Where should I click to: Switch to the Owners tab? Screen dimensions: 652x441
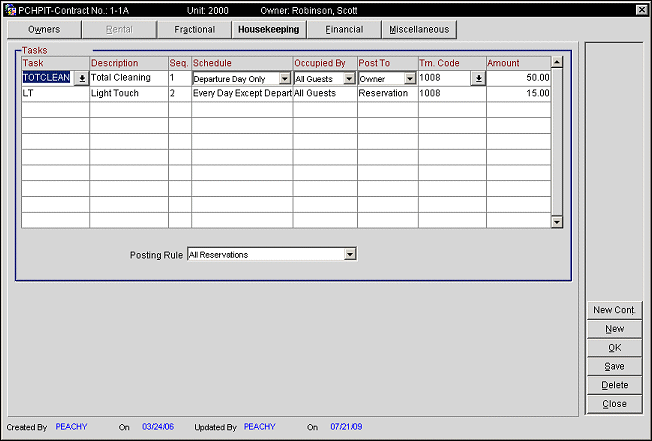click(44, 30)
